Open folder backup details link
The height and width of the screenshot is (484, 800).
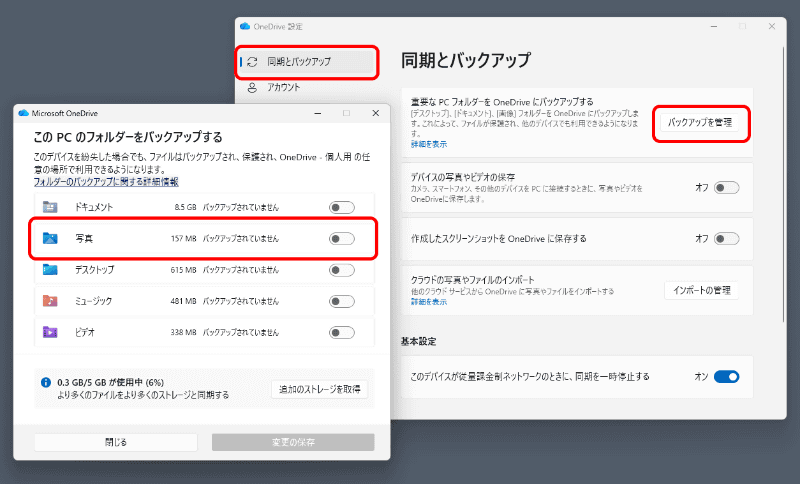[106, 182]
